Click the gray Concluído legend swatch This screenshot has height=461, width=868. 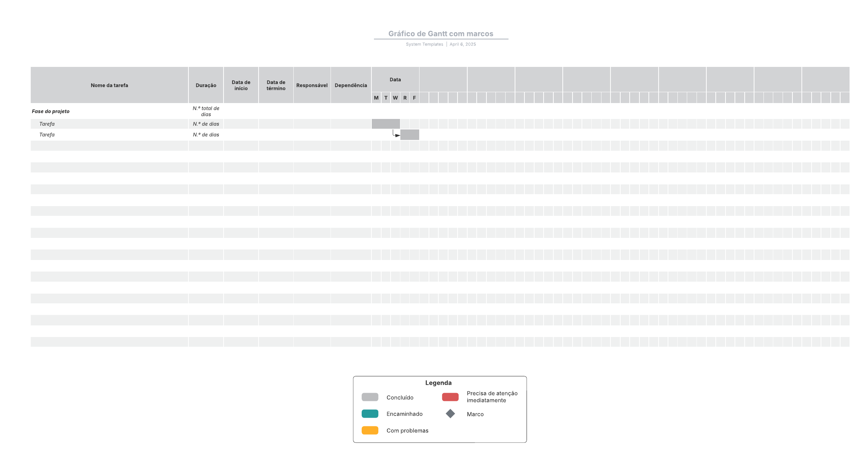point(370,397)
